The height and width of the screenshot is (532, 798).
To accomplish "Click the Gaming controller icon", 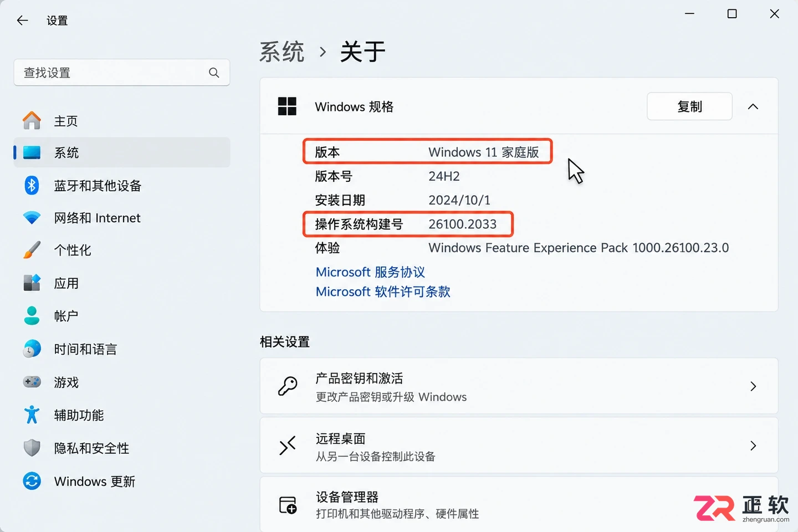I will point(32,382).
